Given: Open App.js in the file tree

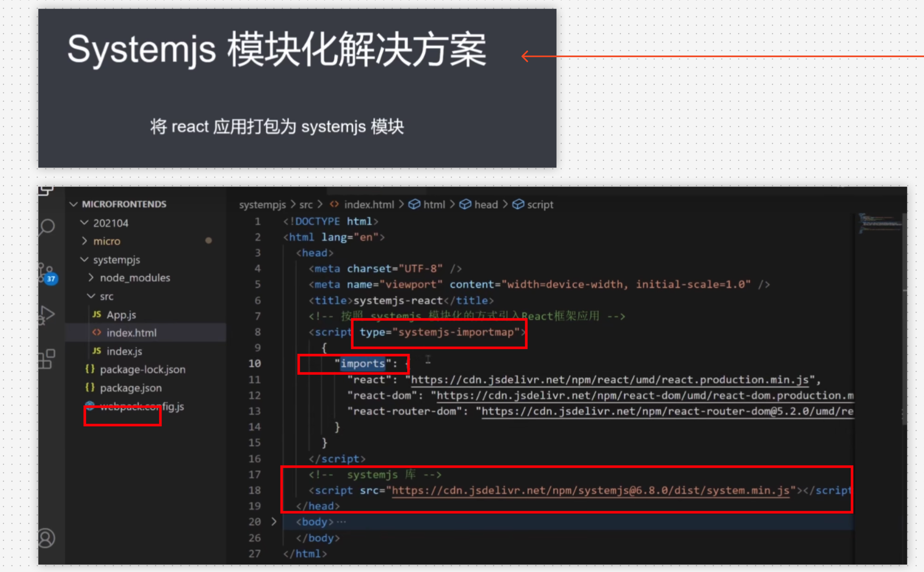Looking at the screenshot, I should click(121, 315).
